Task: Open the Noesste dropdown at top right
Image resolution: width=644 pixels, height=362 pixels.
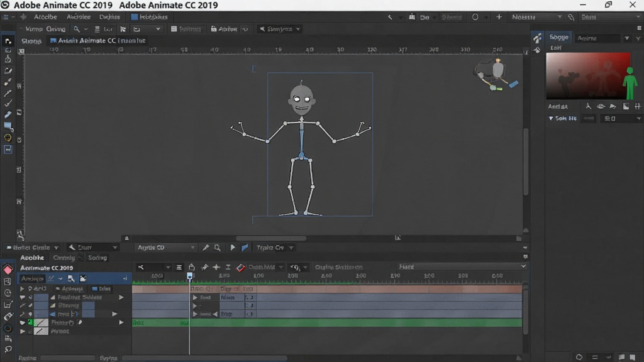Action: pyautogui.click(x=537, y=17)
